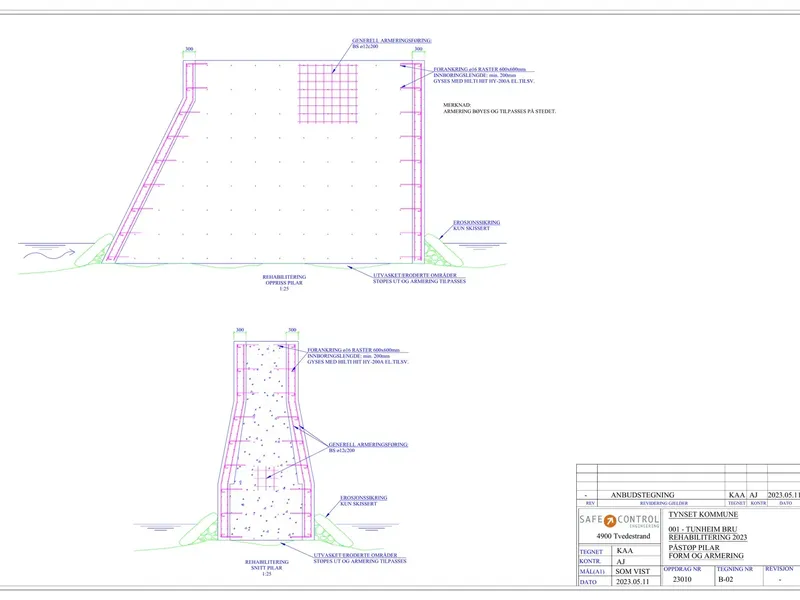The width and height of the screenshot is (800, 600).
Task: Click the water flow arrow symbol
Action: 49,254
